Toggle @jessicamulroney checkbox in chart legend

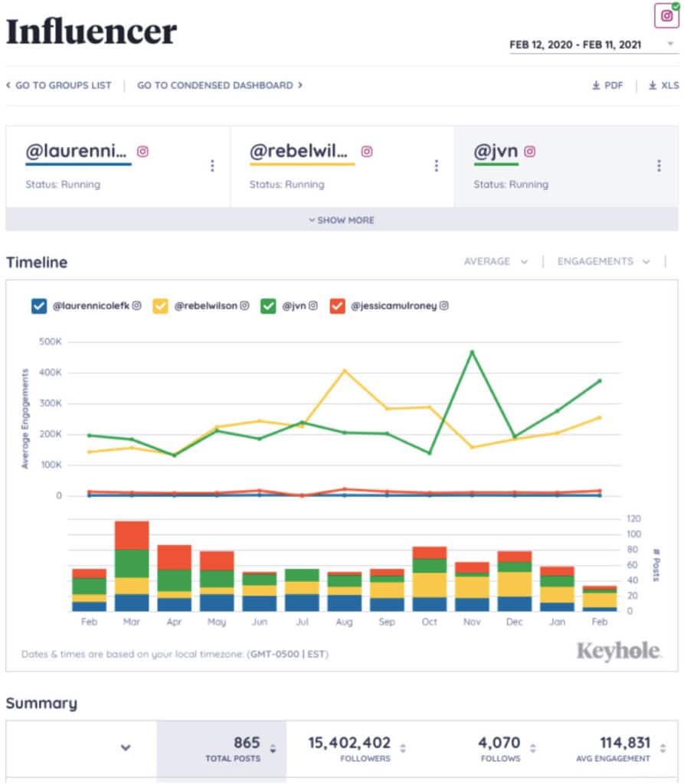coord(337,306)
